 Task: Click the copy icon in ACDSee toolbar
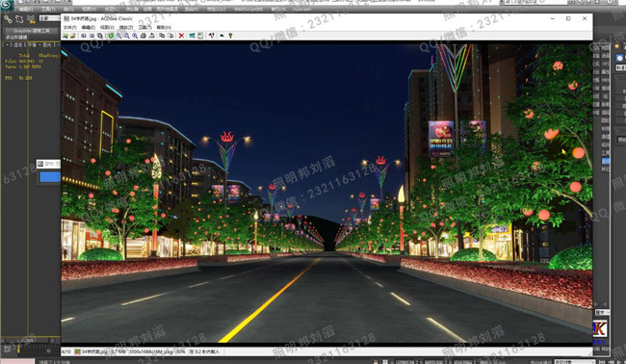(x=162, y=36)
